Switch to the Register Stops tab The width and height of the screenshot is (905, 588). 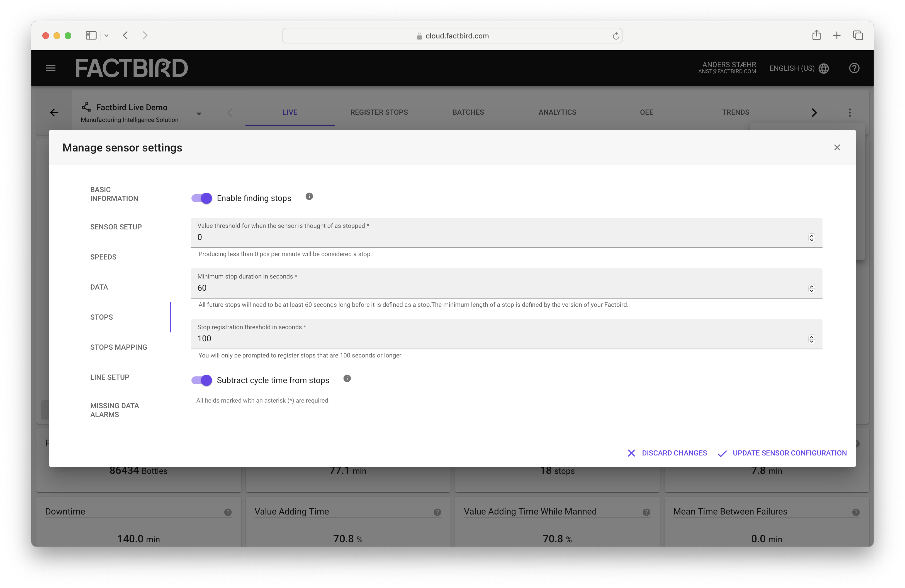(x=379, y=112)
